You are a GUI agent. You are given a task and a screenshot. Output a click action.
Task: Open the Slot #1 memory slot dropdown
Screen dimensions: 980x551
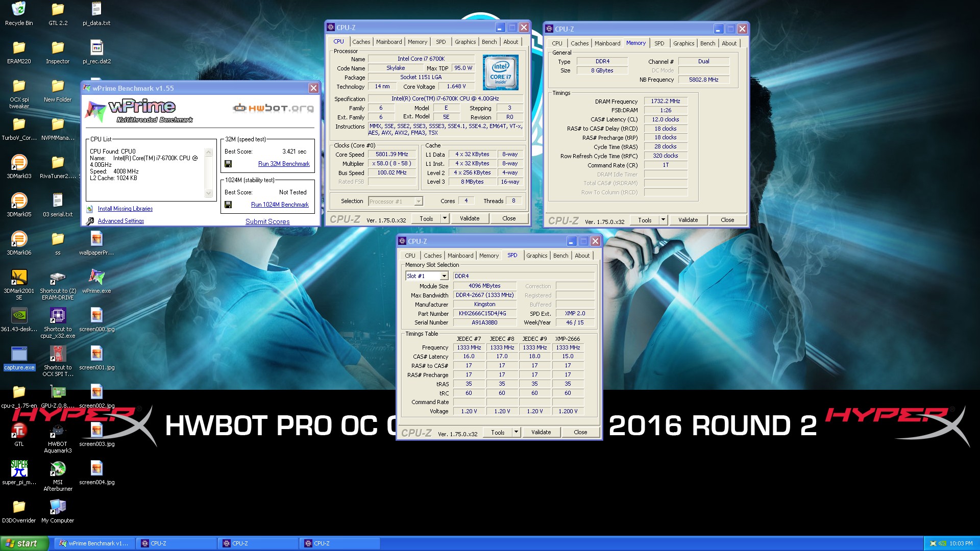427,276
